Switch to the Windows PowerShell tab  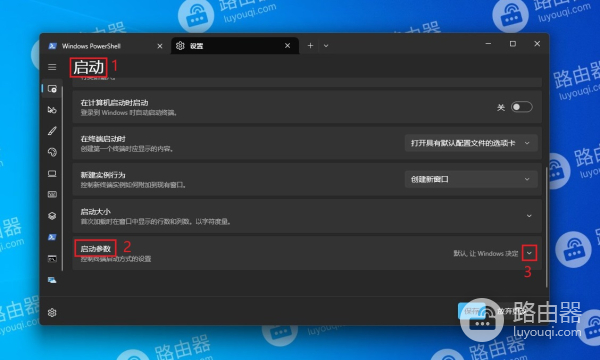pos(105,46)
